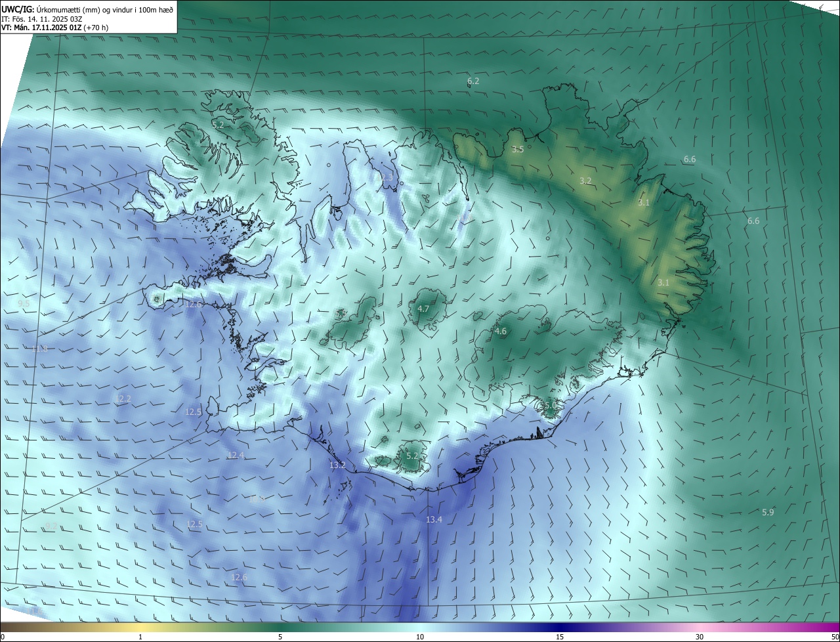
Task: Click the 13.4 value south of Iceland
Action: (434, 520)
